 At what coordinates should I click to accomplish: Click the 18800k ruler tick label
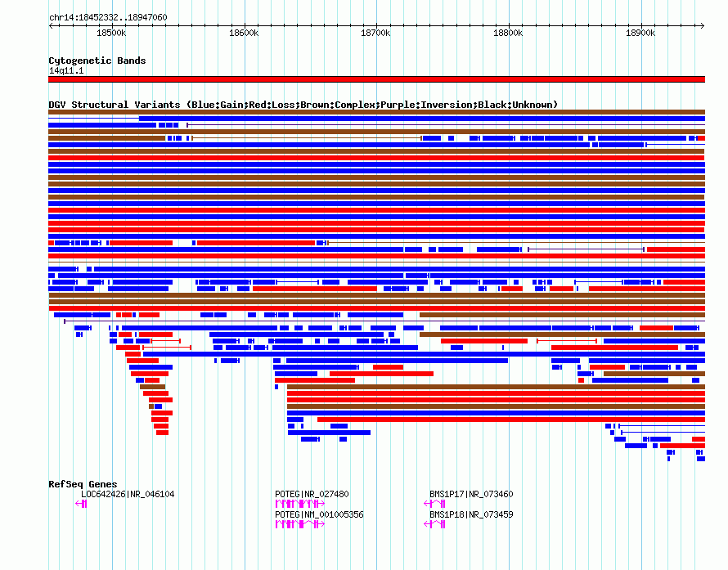[508, 33]
